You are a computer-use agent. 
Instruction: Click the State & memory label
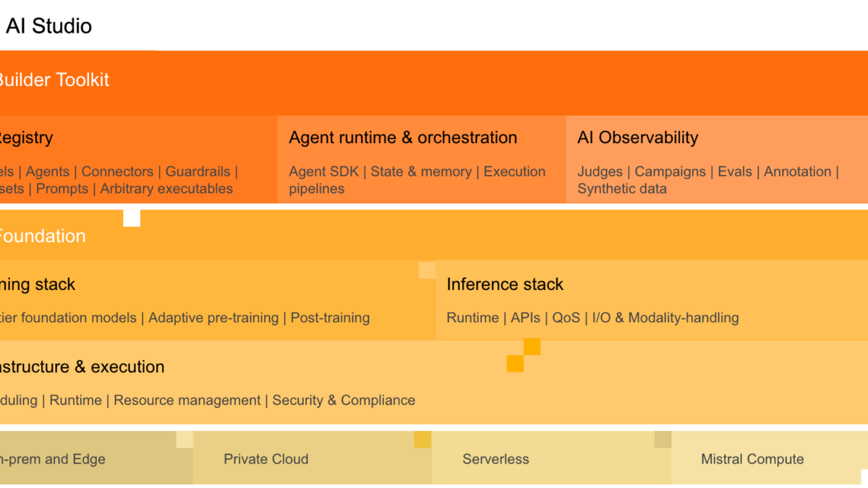421,171
